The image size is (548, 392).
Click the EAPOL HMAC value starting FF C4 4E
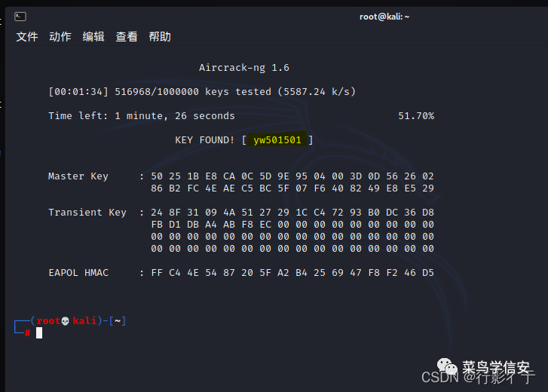(292, 273)
